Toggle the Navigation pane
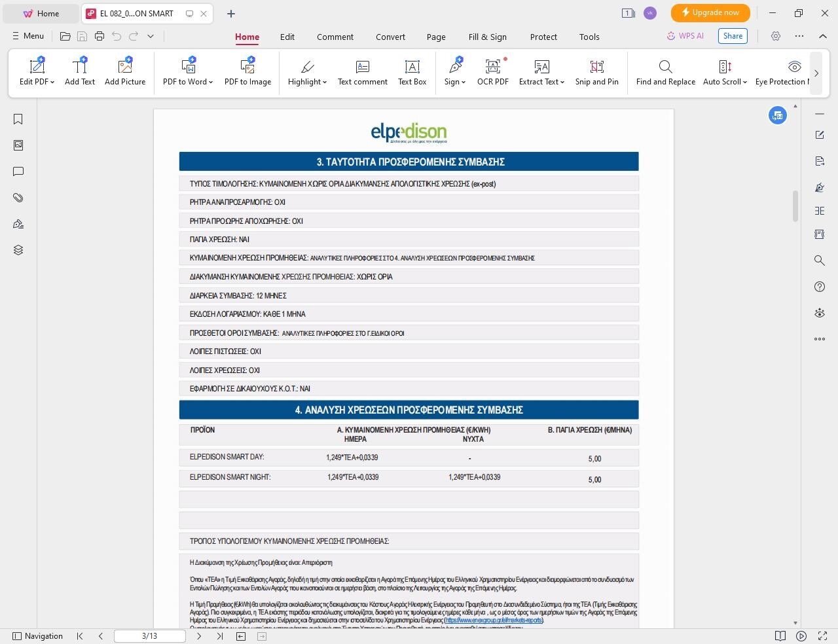The height and width of the screenshot is (644, 838). (38, 636)
